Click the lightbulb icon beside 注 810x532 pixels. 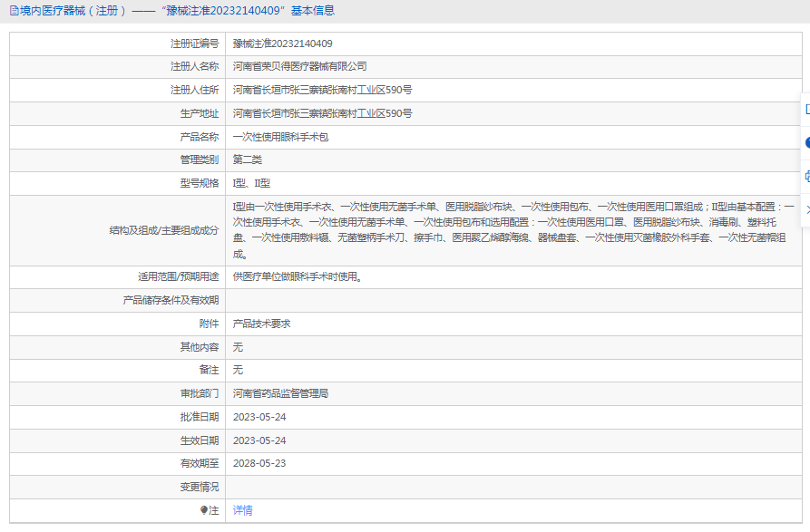point(205,510)
